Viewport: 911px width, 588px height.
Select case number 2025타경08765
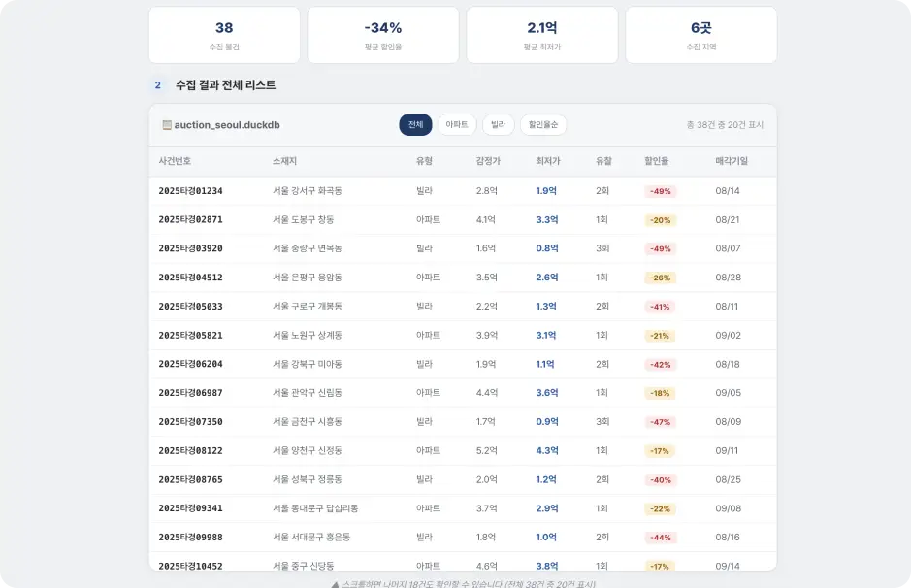[x=190, y=480]
